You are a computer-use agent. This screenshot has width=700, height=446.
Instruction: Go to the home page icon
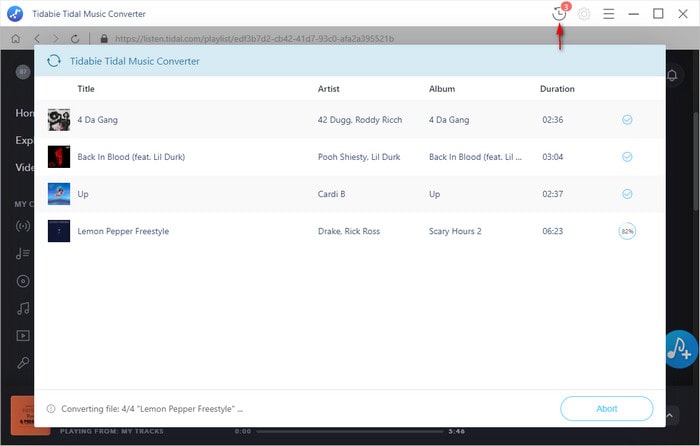[16, 39]
